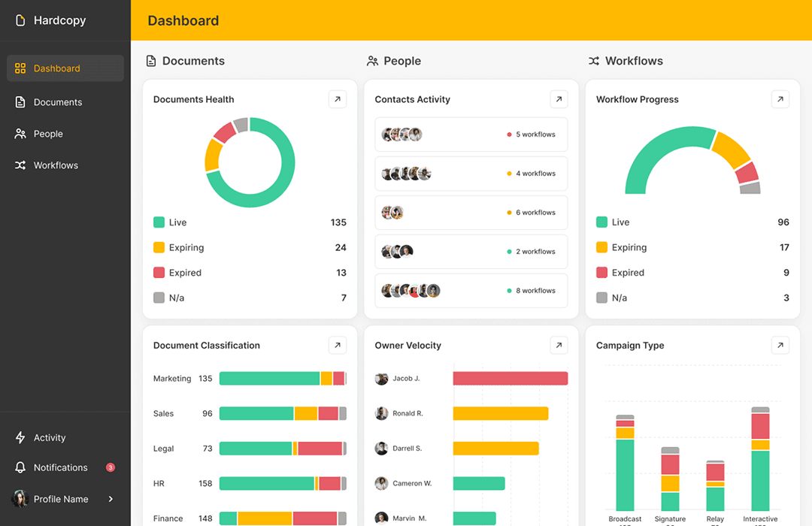This screenshot has height=526, width=812.
Task: Expand the Profile Name chevron
Action: pos(111,499)
